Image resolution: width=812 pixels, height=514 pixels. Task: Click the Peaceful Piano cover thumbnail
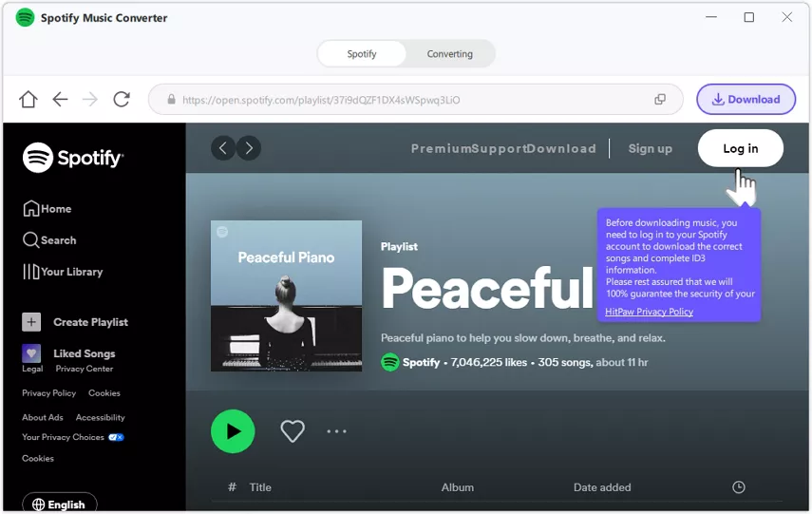click(x=286, y=295)
